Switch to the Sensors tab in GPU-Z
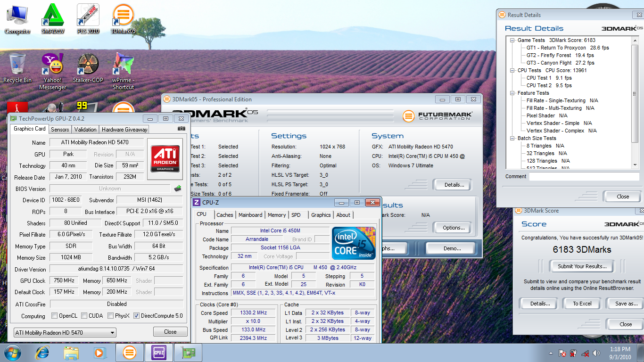644x362 pixels. point(60,130)
